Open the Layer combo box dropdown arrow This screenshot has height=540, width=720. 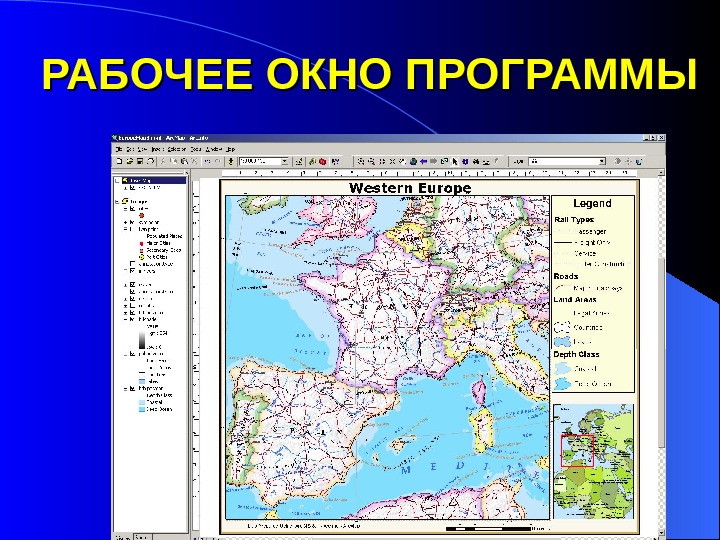(602, 161)
